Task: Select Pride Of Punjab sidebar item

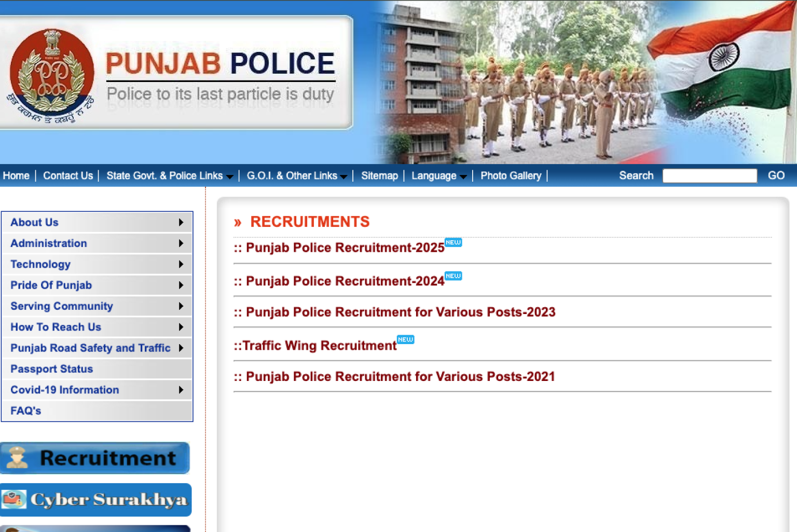Action: point(97,285)
